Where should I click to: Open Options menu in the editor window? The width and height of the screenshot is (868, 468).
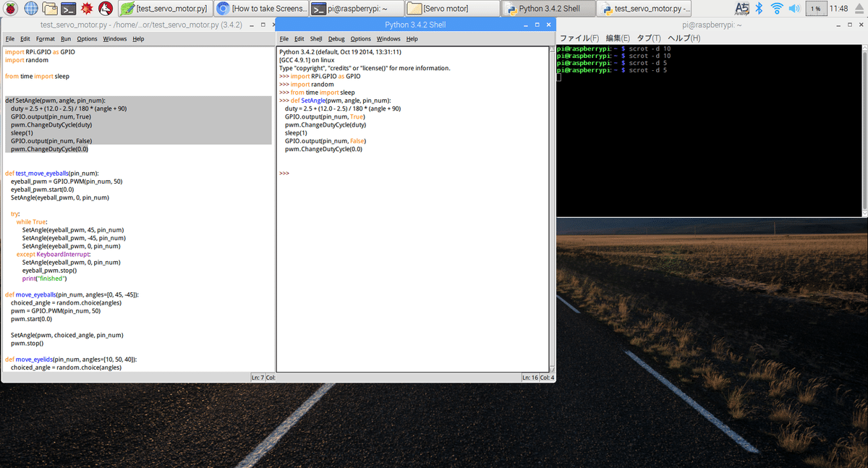tap(87, 38)
